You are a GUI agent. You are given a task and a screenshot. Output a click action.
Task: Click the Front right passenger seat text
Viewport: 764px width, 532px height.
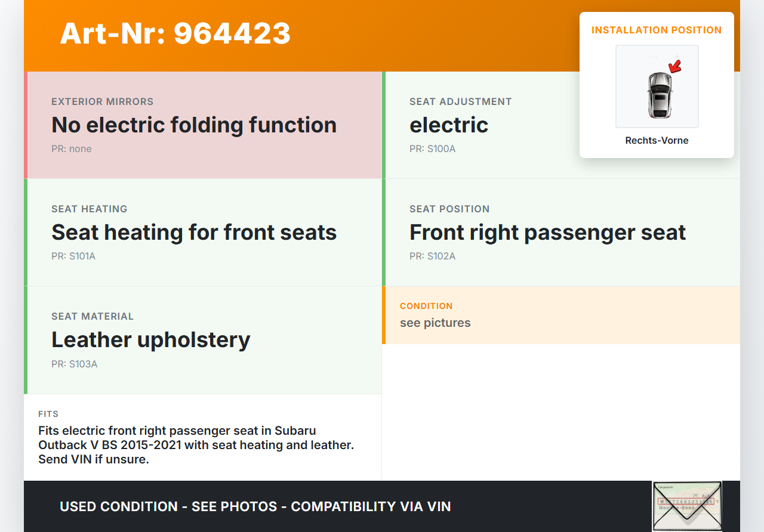pyautogui.click(x=547, y=232)
